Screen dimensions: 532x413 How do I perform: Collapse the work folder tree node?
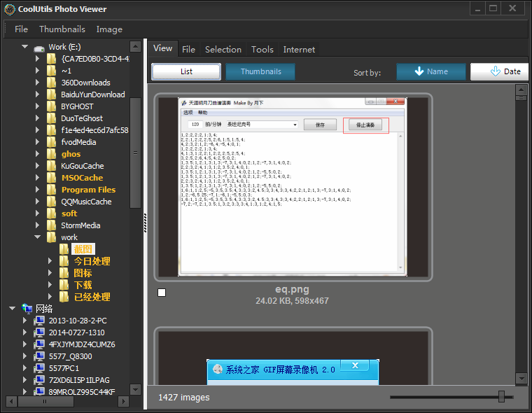(38, 237)
